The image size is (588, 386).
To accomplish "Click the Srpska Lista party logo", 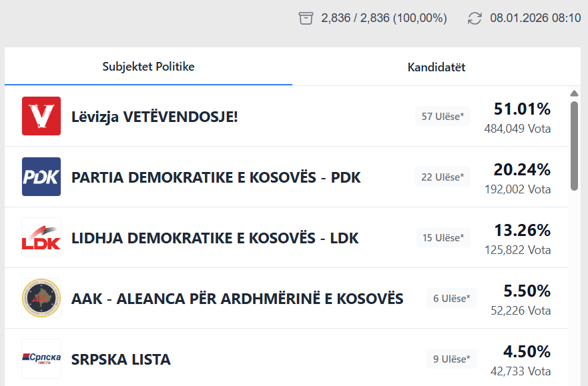I will pyautogui.click(x=41, y=359).
